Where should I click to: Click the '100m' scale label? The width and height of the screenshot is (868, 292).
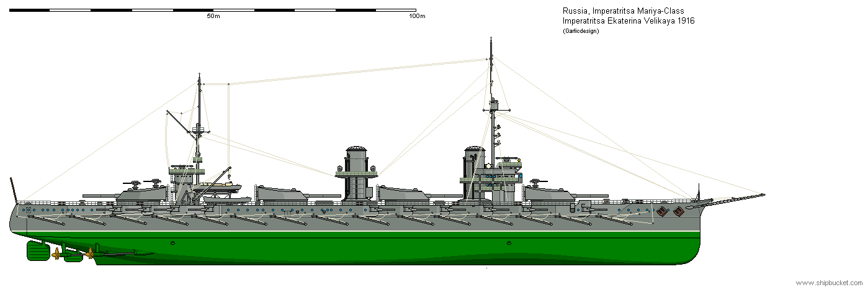pos(417,17)
